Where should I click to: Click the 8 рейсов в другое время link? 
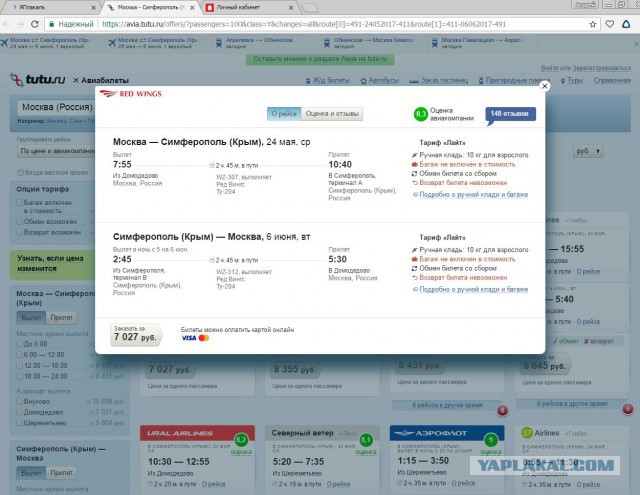pyautogui.click(x=447, y=405)
